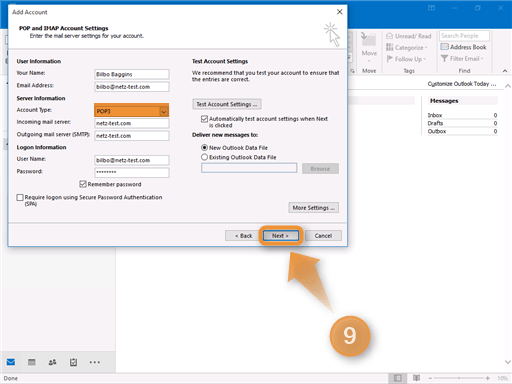The width and height of the screenshot is (512, 384).
Task: Open the Follow Up dropdown in Tags group
Action: (425, 59)
